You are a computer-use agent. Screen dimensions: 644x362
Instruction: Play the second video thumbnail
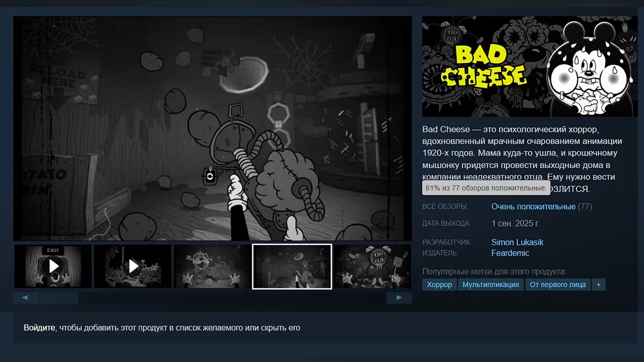coord(133,266)
